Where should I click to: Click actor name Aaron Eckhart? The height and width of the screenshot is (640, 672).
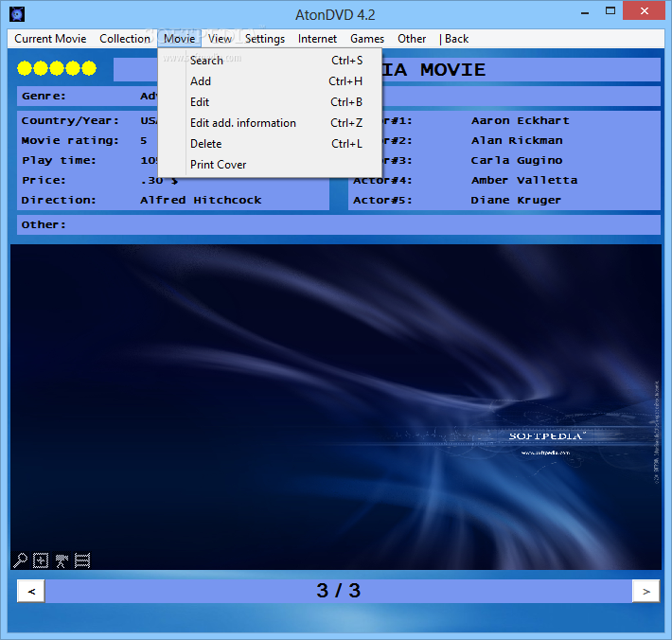(521, 120)
